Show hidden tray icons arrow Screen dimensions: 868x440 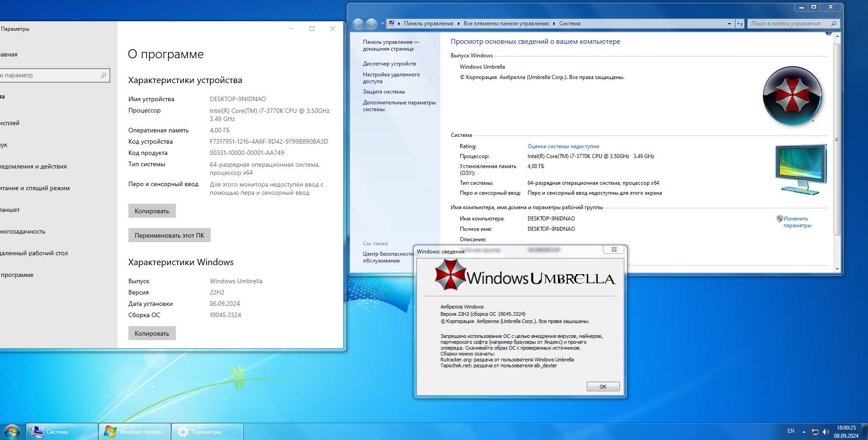click(x=804, y=431)
